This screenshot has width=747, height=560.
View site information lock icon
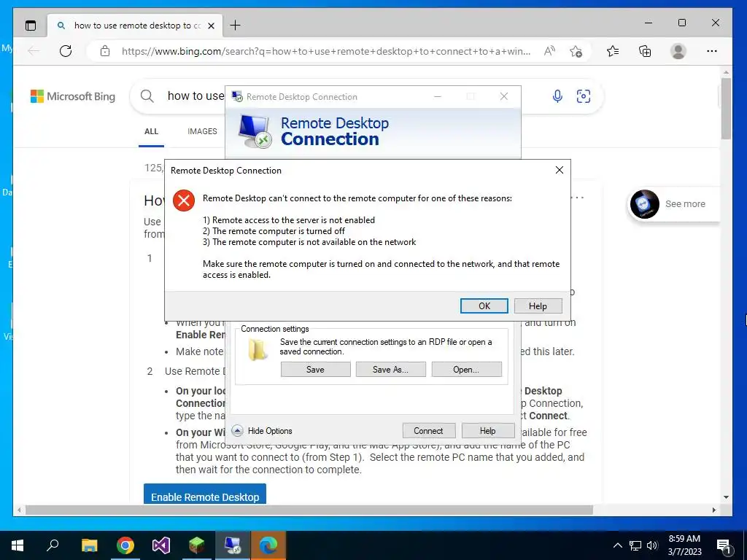click(105, 51)
